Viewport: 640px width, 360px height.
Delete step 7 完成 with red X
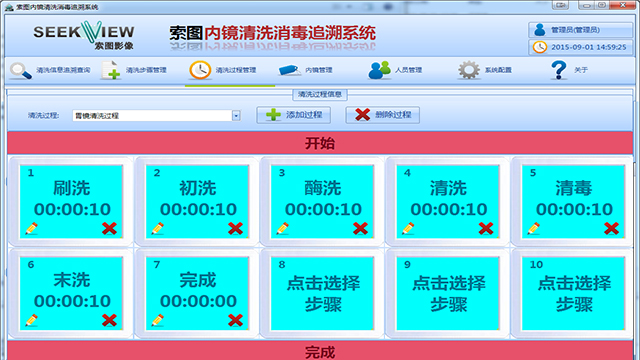pyautogui.click(x=236, y=320)
